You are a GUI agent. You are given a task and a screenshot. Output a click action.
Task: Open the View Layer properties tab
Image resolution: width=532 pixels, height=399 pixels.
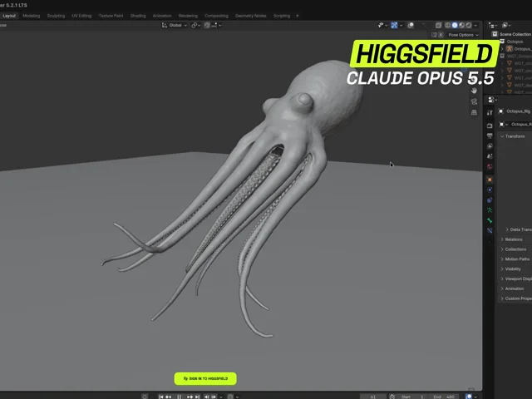[x=490, y=146]
